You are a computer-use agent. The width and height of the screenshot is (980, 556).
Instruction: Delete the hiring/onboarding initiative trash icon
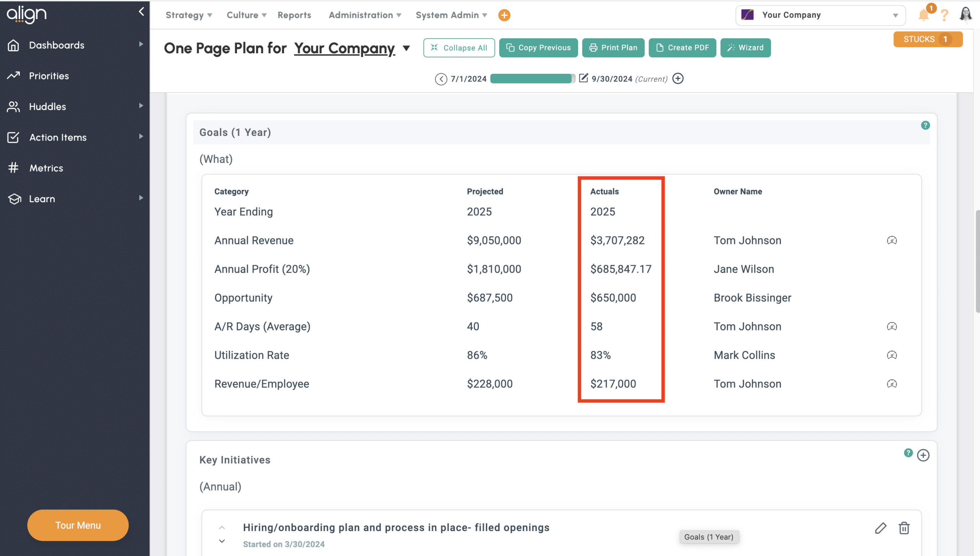click(904, 528)
